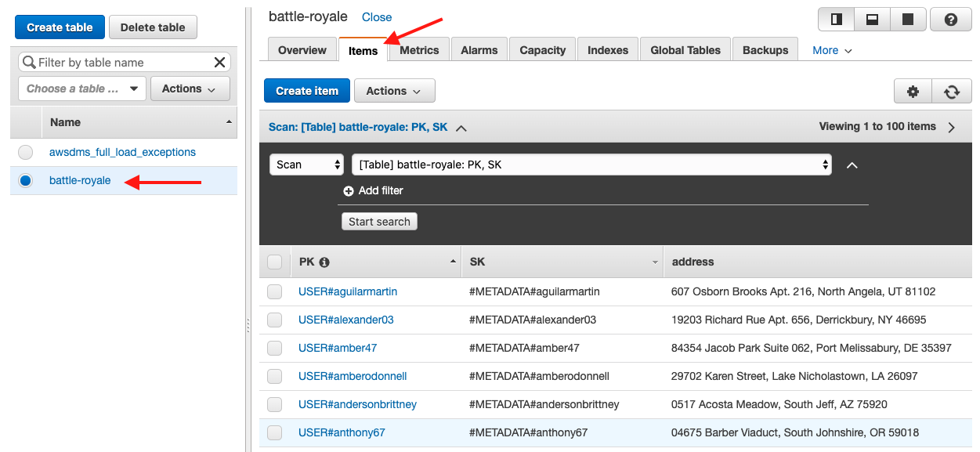Check the USER#amber47 row checkbox
This screenshot has height=452, width=980.
pos(274,348)
